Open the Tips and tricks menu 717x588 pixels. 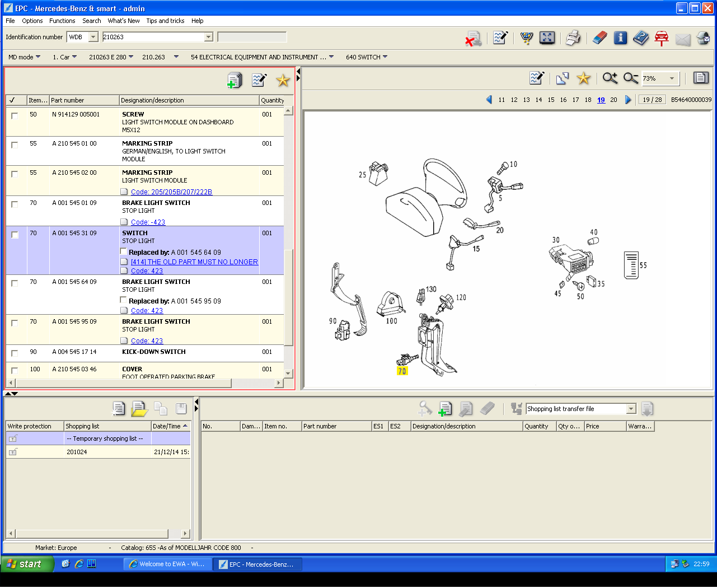click(165, 21)
